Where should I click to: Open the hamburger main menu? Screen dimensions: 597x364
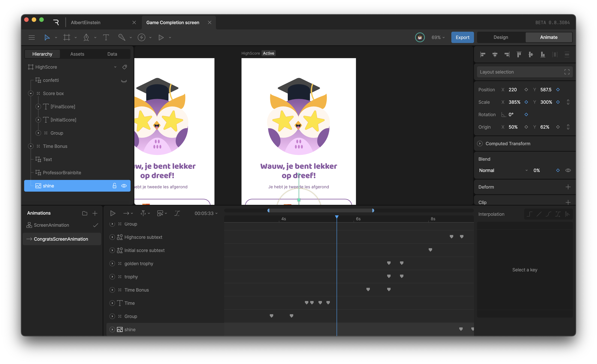[32, 37]
